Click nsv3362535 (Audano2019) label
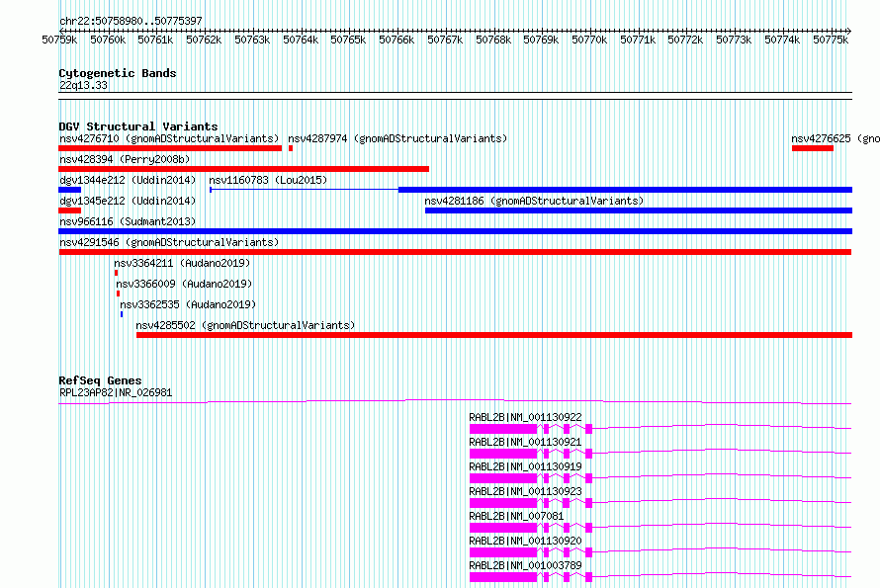Image resolution: width=880 pixels, height=588 pixels. click(x=188, y=304)
